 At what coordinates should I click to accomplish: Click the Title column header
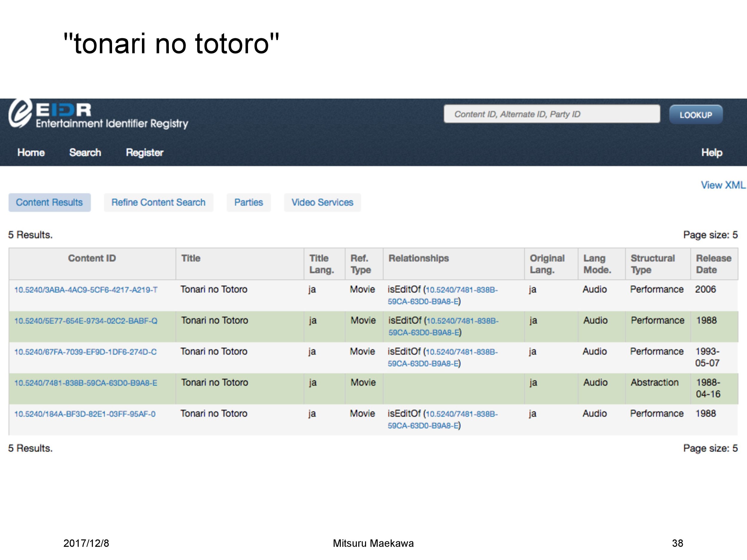pos(191,258)
